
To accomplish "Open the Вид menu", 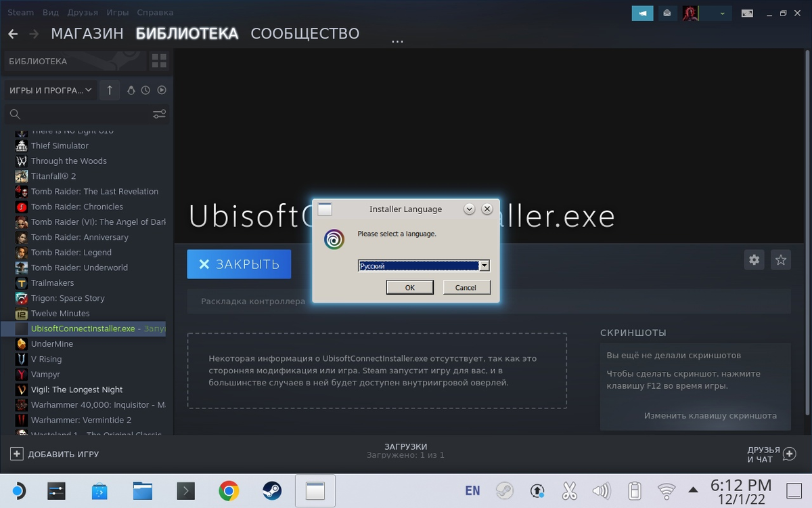I will pyautogui.click(x=50, y=12).
